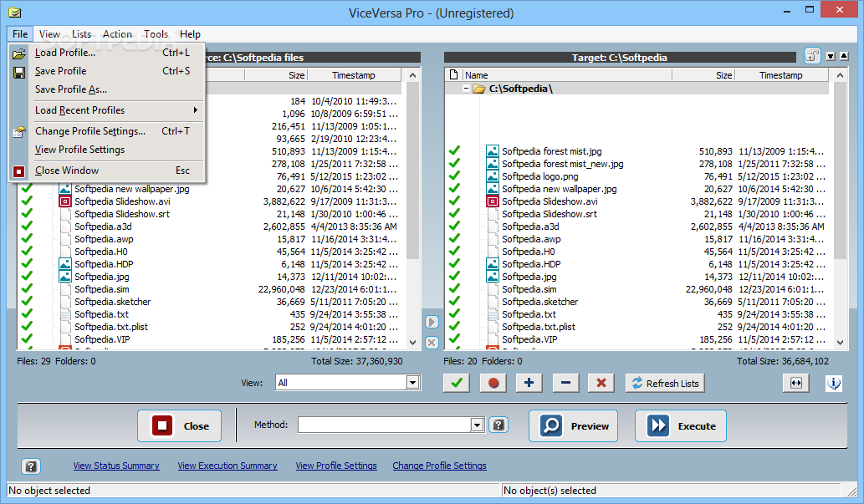Click the green checkmark filter button
The height and width of the screenshot is (504, 864).
[457, 383]
